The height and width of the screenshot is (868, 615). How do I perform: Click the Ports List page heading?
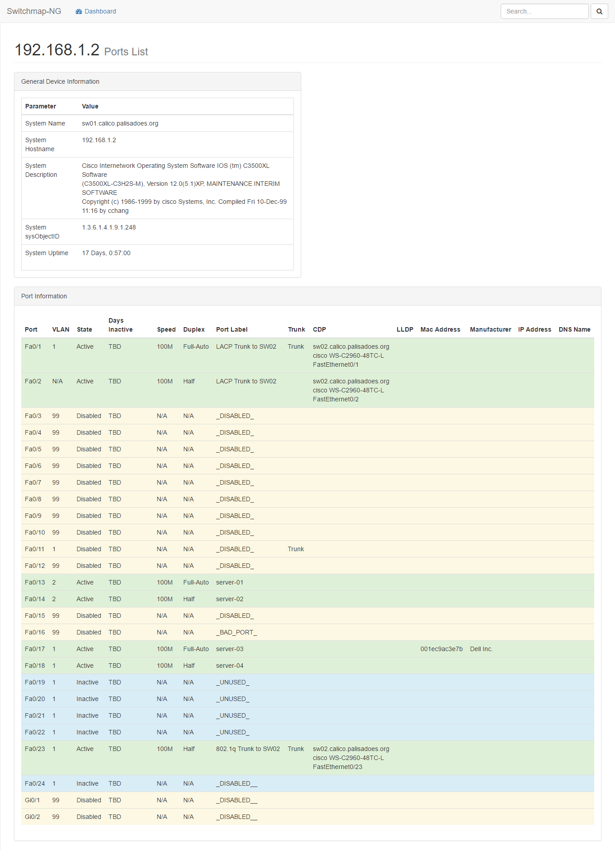tap(126, 52)
